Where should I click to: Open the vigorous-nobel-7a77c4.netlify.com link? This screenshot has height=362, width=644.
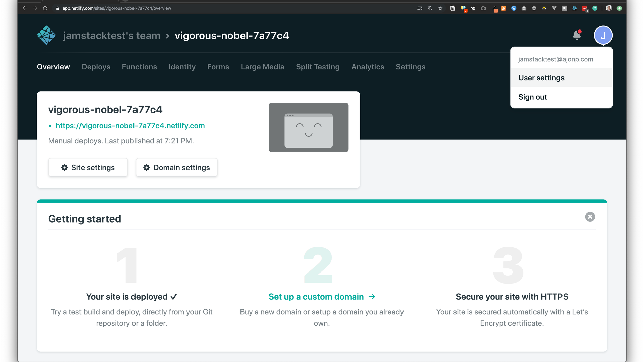pos(130,126)
